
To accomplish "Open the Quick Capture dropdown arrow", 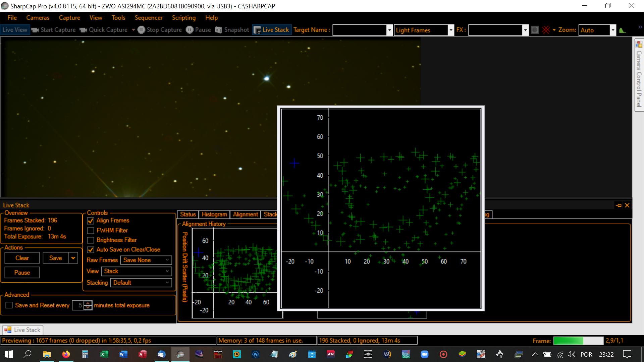I will click(133, 30).
